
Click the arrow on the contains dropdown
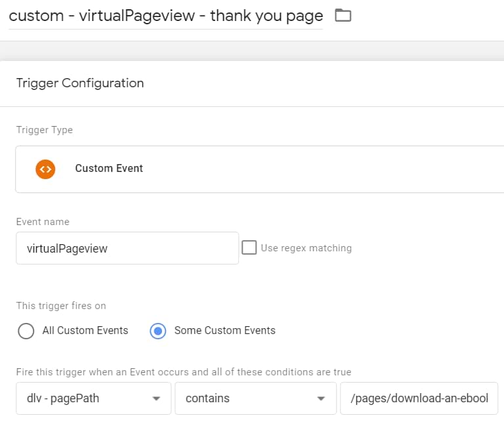pos(321,399)
